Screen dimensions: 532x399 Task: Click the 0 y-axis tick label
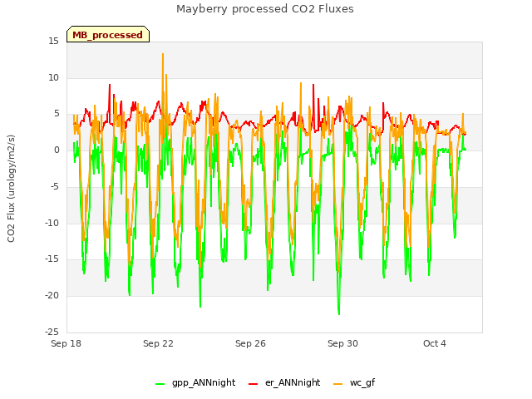(x=57, y=150)
